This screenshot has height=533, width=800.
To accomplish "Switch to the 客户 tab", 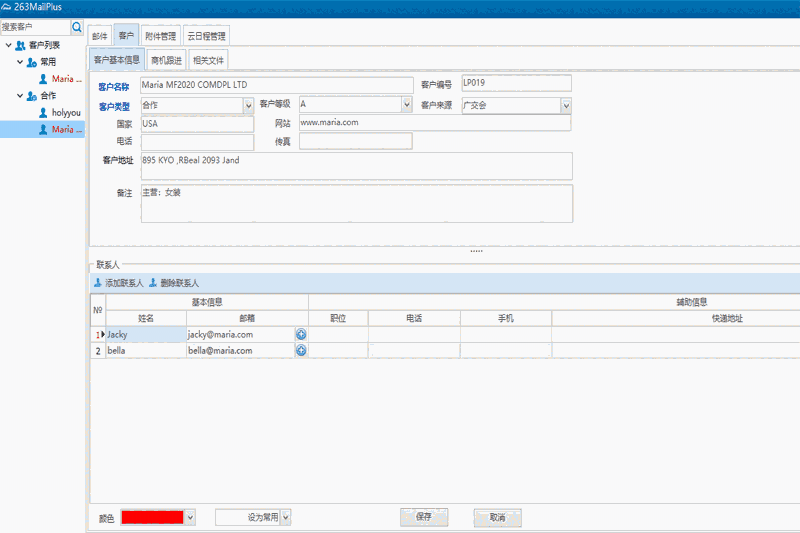I will pyautogui.click(x=126, y=35).
